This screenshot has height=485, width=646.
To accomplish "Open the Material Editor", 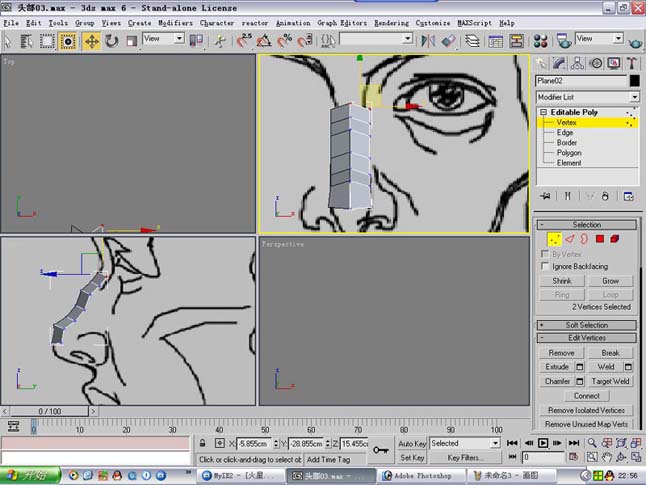I will click(540, 41).
